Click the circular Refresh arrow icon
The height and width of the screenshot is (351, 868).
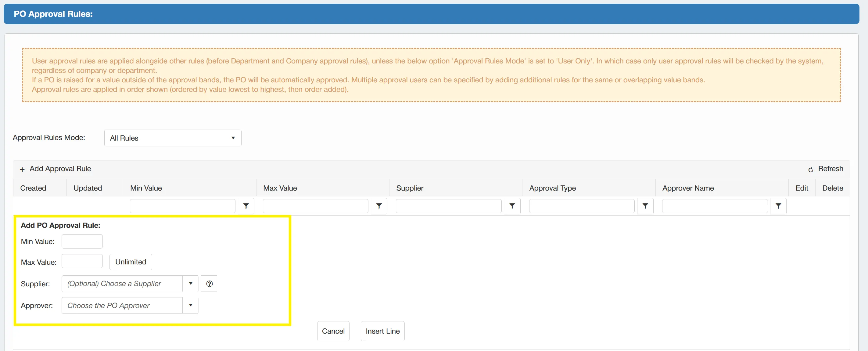[811, 170]
